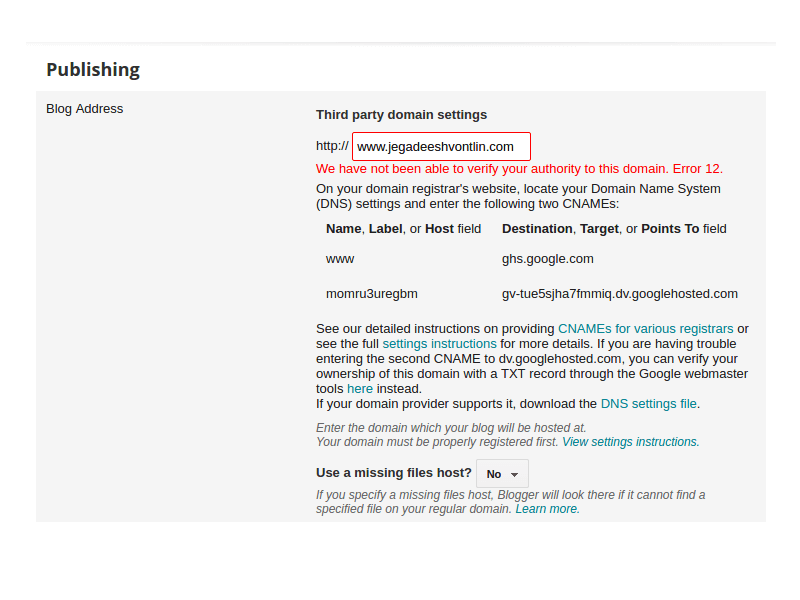The height and width of the screenshot is (600, 800).
Task: Click the 'here' link for webmaster tools
Action: click(360, 389)
